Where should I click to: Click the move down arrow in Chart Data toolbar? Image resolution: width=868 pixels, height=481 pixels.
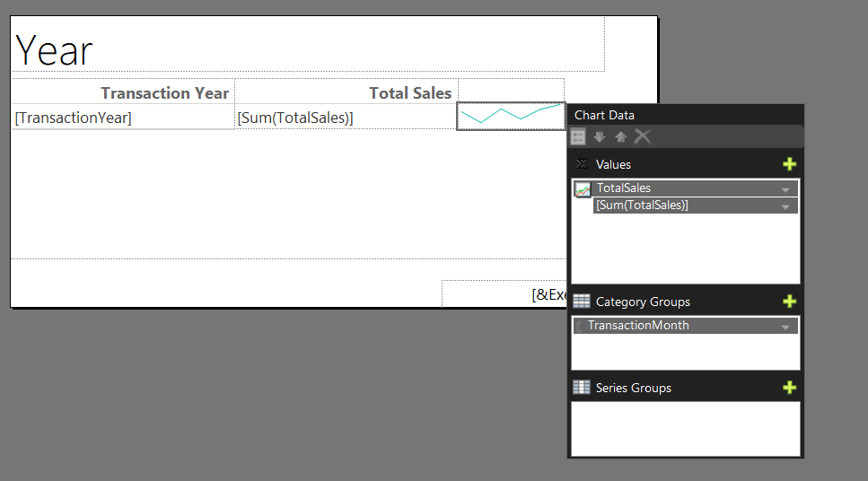click(x=600, y=136)
